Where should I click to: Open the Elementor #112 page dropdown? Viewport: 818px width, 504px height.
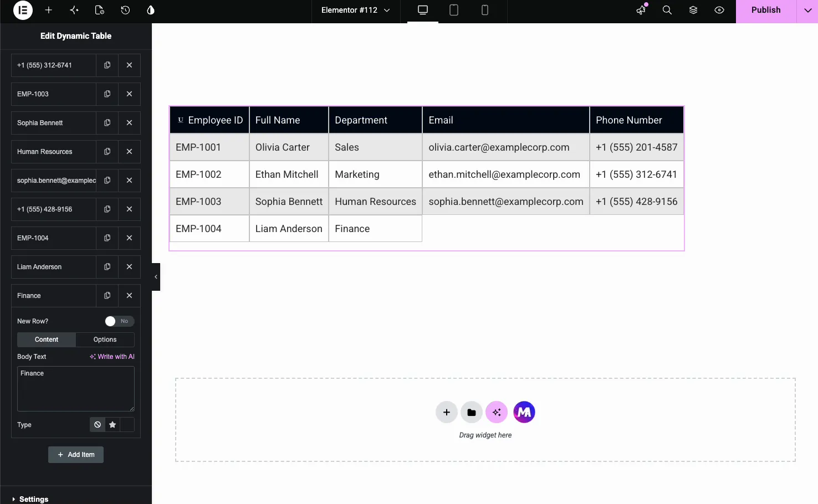(x=356, y=10)
